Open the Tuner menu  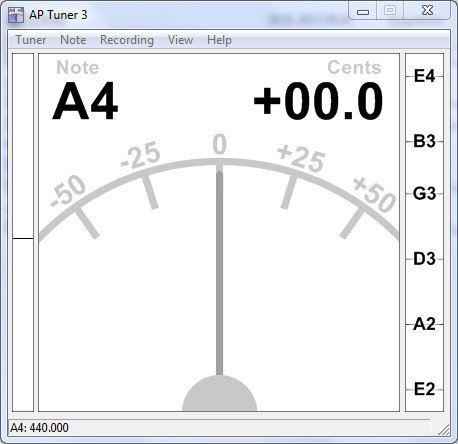pyautogui.click(x=31, y=40)
